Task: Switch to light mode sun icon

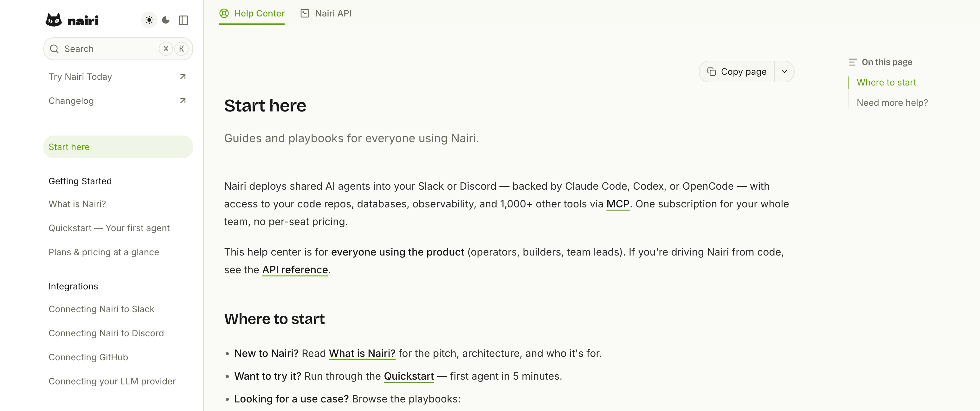Action: click(149, 20)
